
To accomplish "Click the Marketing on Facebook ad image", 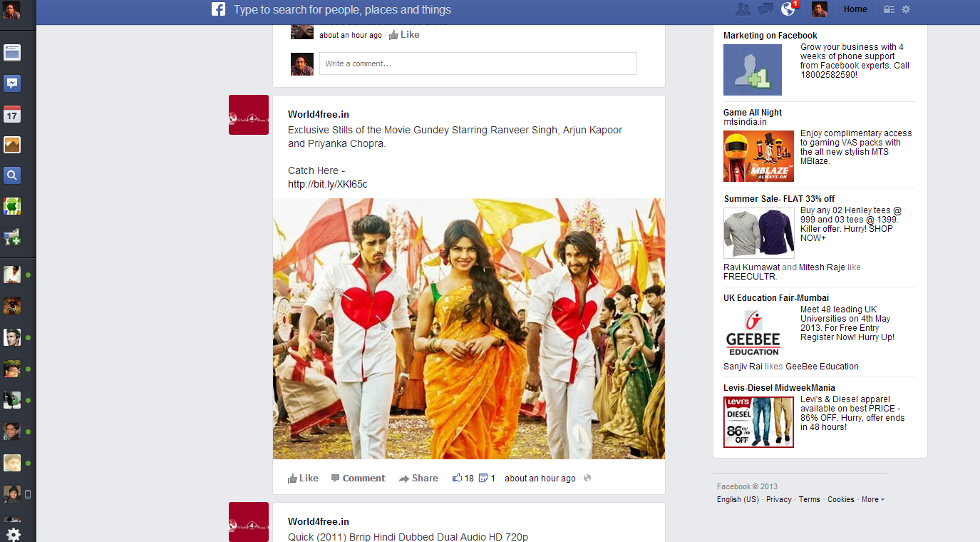I will (753, 70).
